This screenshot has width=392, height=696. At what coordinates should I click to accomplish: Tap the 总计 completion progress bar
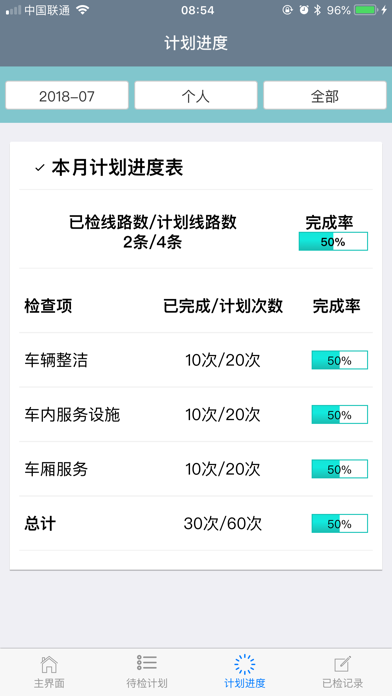pyautogui.click(x=340, y=523)
